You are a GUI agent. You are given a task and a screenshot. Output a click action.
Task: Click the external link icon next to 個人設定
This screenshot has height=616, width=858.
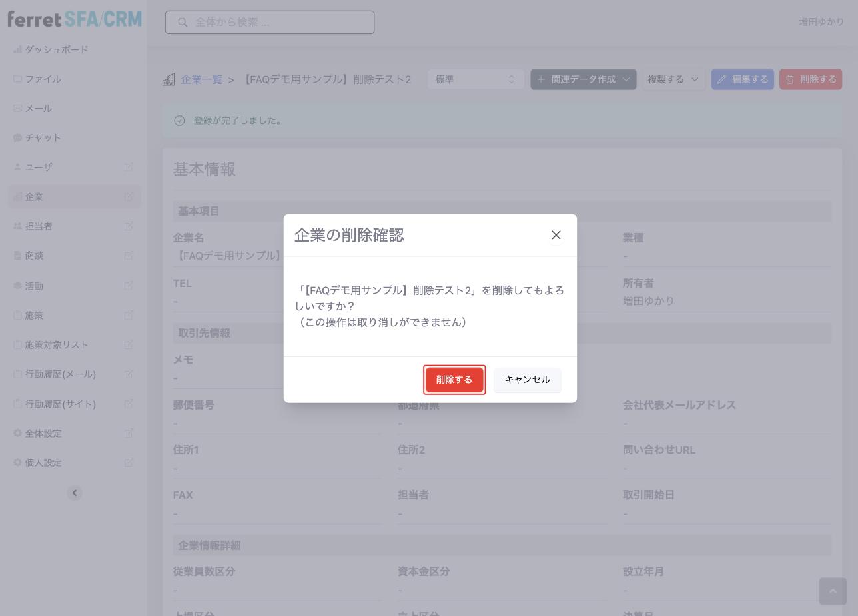tap(129, 462)
